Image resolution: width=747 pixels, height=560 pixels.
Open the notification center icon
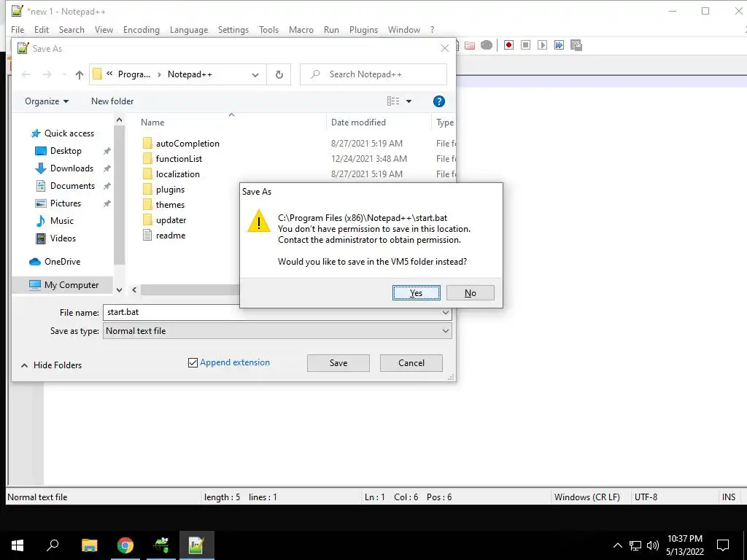723,545
